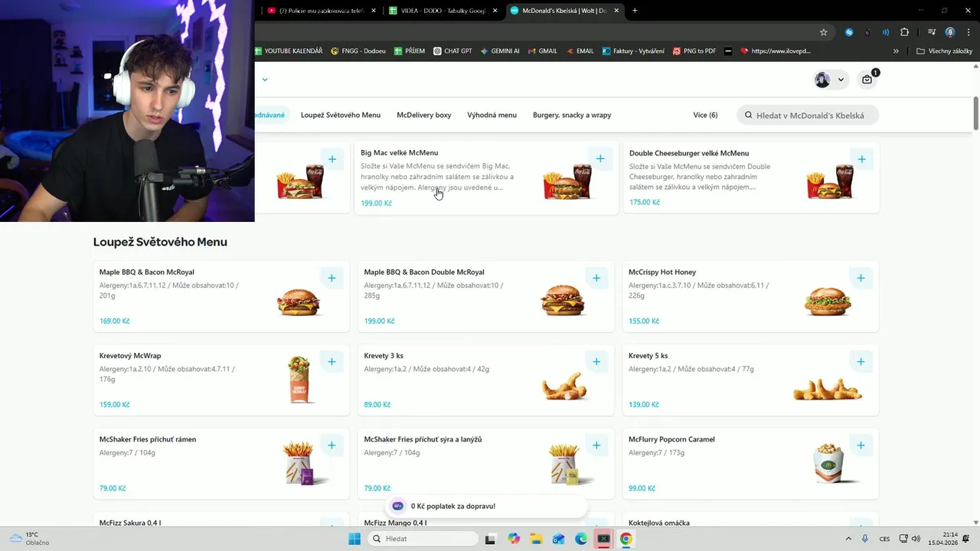The width and height of the screenshot is (980, 551).
Task: Click the 0 Kč poplatek za dopravu banner
Action: (x=486, y=506)
